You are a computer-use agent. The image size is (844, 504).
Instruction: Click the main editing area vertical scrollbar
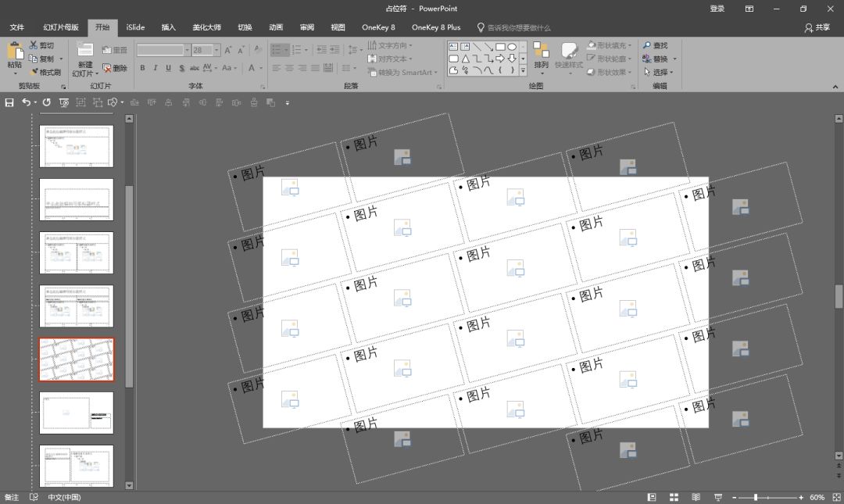click(x=839, y=296)
